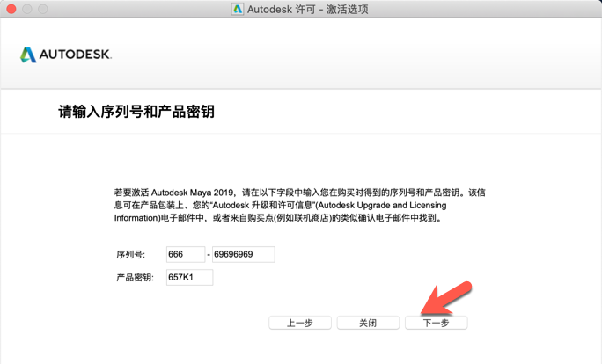Focus the serial number field 69696969
Viewport: 602px width, 364px height.
tap(244, 254)
